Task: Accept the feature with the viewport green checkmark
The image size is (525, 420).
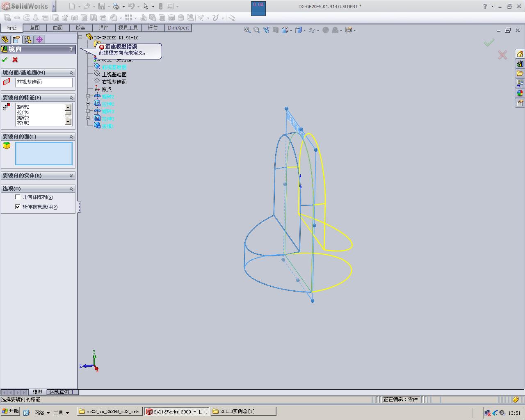Action: pos(489,43)
